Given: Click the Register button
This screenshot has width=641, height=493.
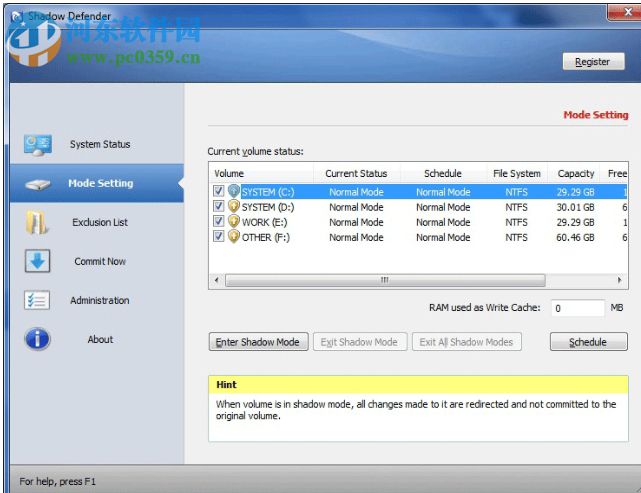Looking at the screenshot, I should 592,62.
